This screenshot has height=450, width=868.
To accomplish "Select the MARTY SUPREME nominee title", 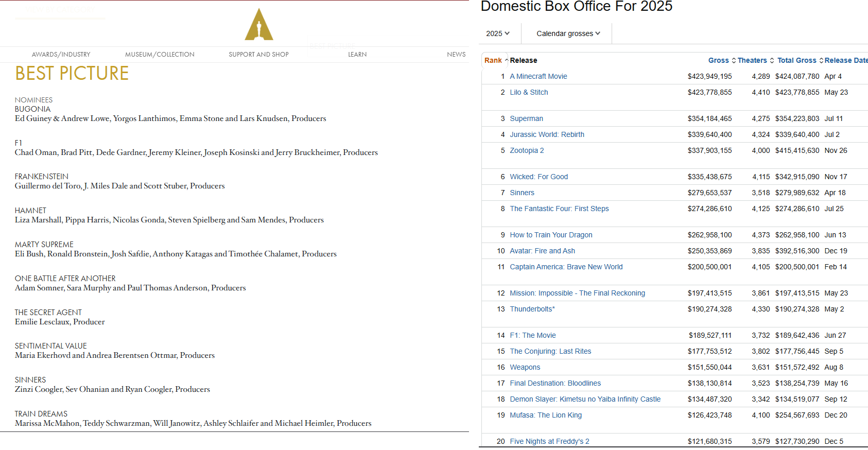I will pos(44,245).
